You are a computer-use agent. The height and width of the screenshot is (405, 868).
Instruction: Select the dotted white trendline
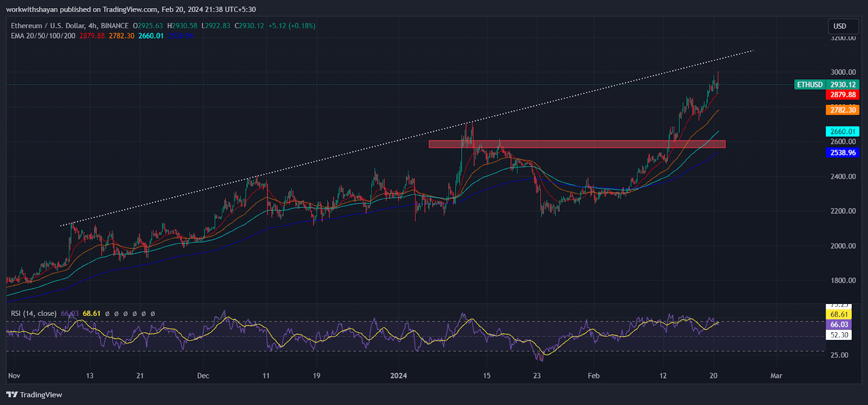pos(407,138)
